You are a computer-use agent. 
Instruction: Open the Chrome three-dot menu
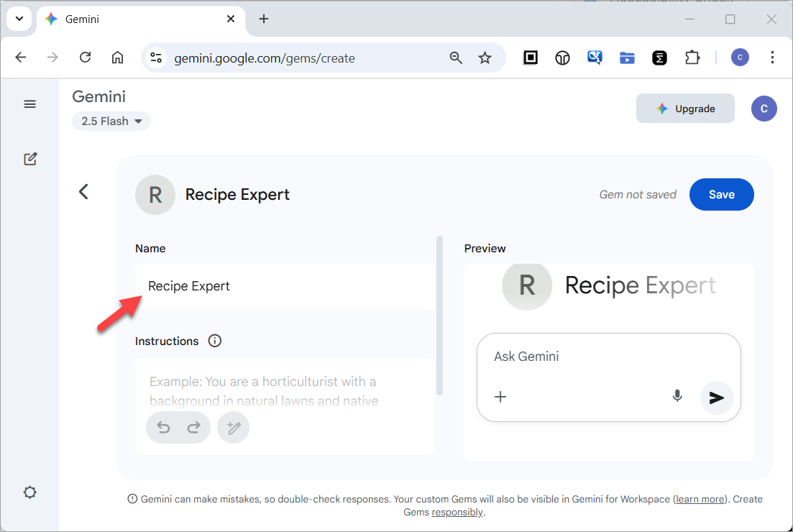click(772, 57)
